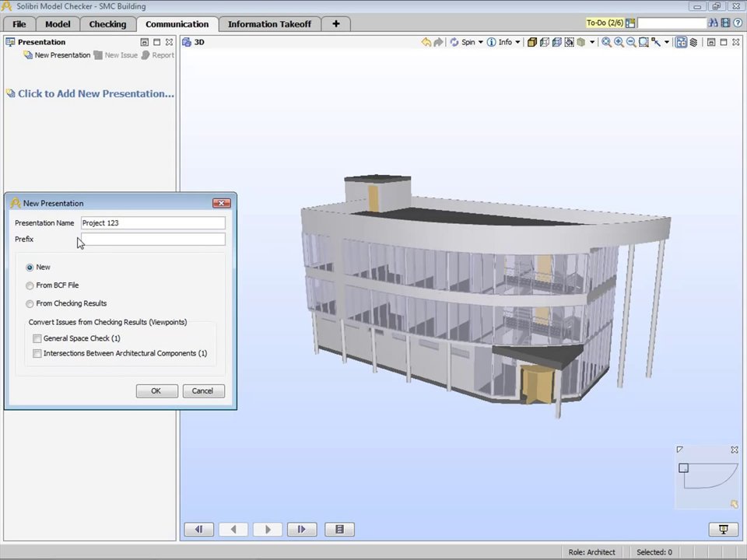Viewport: 747px width, 560px height.
Task: Click the zoom to fit magnifier icon
Action: 606,42
